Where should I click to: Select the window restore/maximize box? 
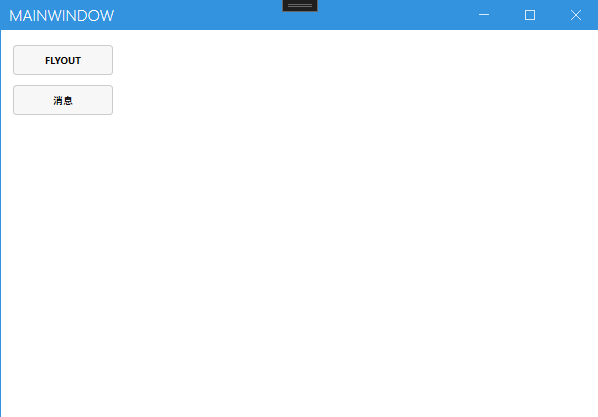(530, 15)
